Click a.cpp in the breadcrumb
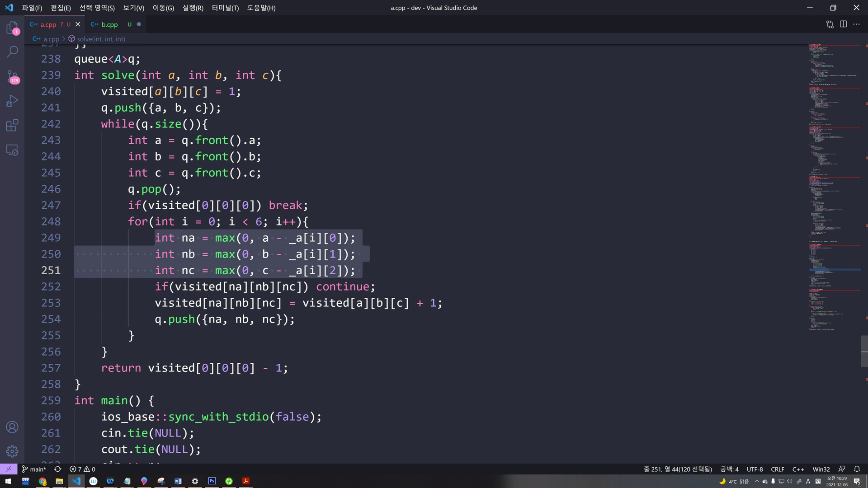The width and height of the screenshot is (868, 488). [x=51, y=39]
